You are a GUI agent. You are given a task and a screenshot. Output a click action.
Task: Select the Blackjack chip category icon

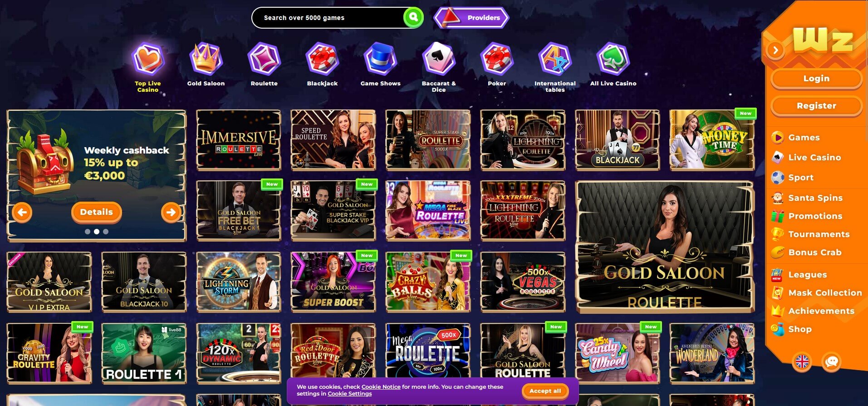322,59
